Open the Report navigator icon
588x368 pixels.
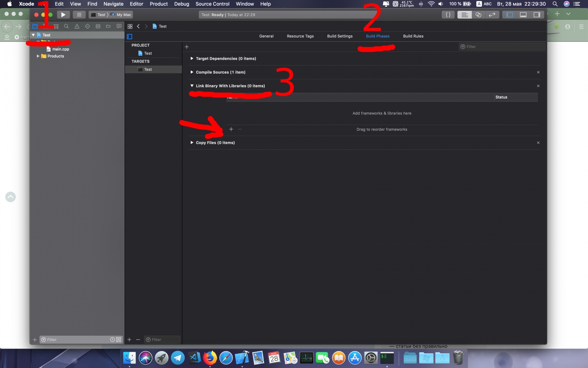[119, 26]
